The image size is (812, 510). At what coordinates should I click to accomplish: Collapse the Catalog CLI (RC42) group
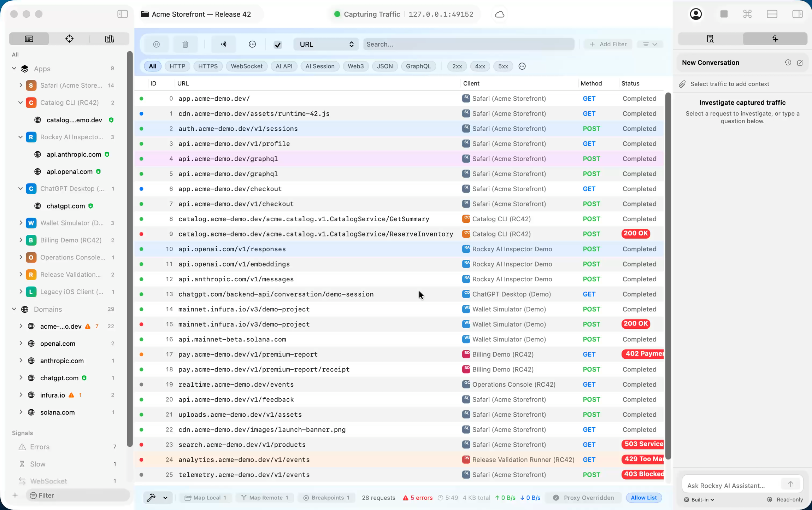(20, 102)
